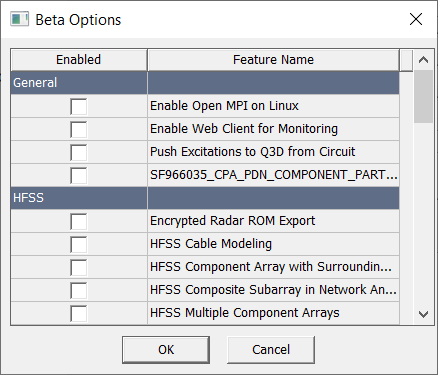The image size is (438, 375).
Task: Enable HFSS Composite Subarray in Network An...
Action: tap(79, 290)
